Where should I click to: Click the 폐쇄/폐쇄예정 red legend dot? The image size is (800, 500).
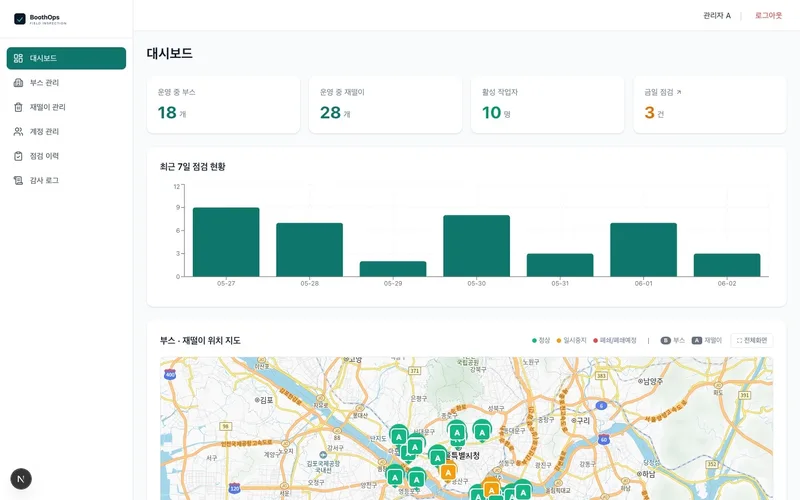click(x=595, y=341)
